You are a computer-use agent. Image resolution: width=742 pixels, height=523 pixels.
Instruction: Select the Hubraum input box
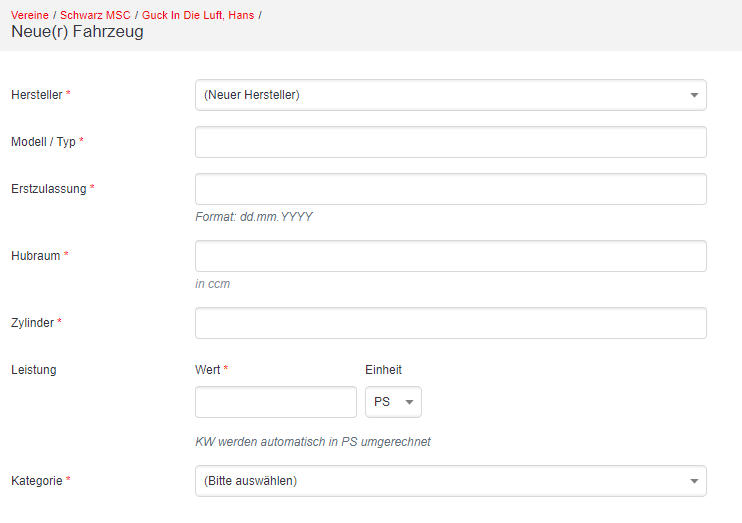point(450,256)
